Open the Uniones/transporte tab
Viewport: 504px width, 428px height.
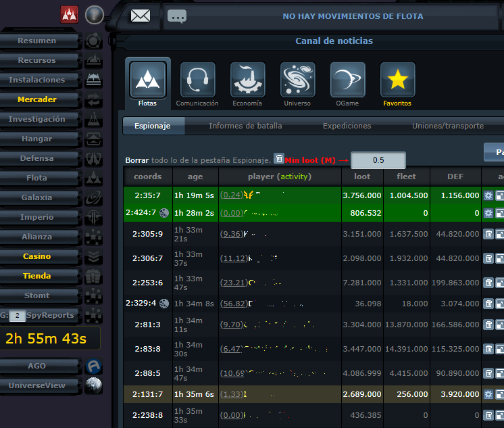click(x=447, y=126)
